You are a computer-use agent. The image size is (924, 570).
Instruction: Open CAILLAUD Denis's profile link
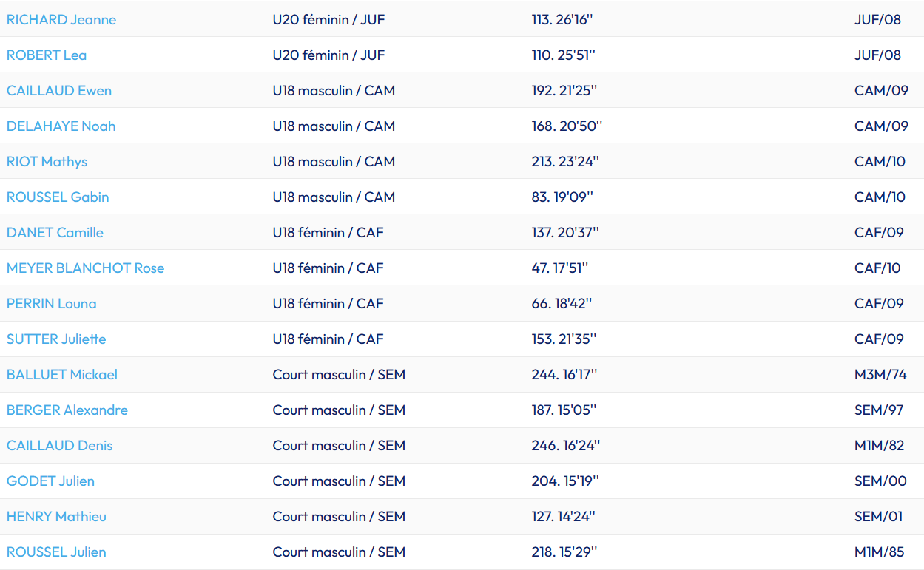tap(60, 446)
